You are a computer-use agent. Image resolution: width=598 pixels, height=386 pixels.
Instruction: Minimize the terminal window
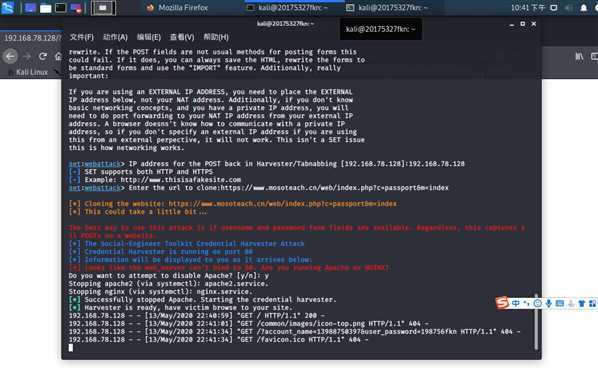point(511,24)
